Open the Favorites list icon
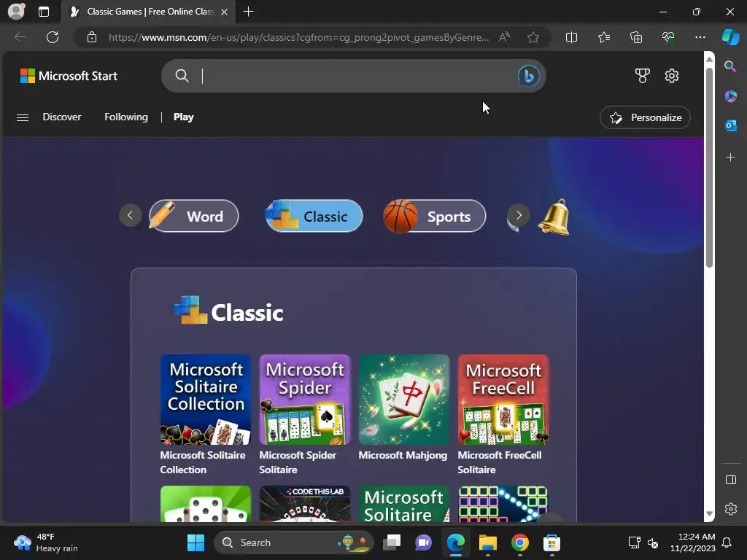747x560 pixels. (603, 37)
